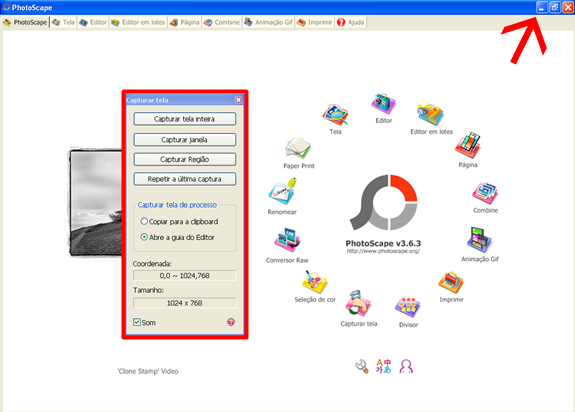Restore down the PhotoScape window
575x412 pixels.
555,7
